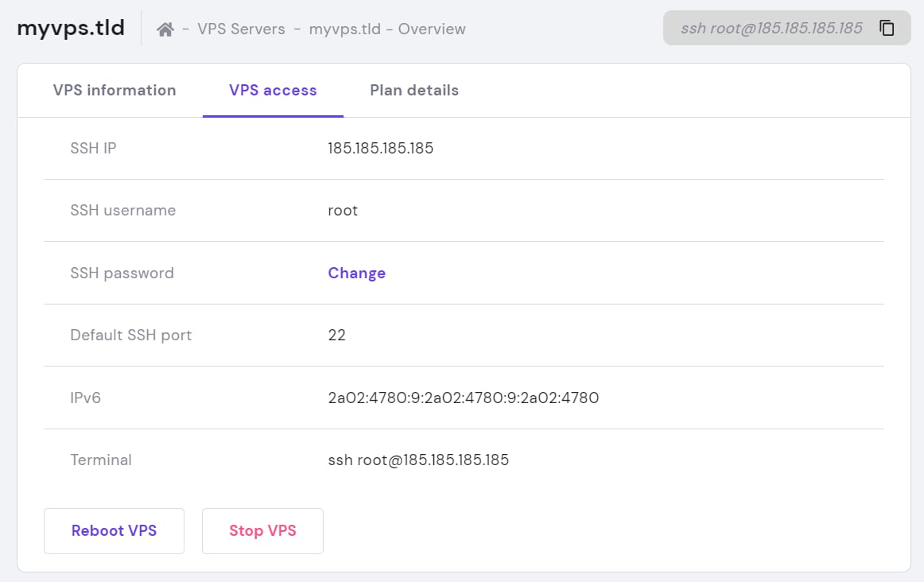Click the ssh root@185.185.185.185 command box
Viewport: 924px width, 582px height.
(771, 29)
